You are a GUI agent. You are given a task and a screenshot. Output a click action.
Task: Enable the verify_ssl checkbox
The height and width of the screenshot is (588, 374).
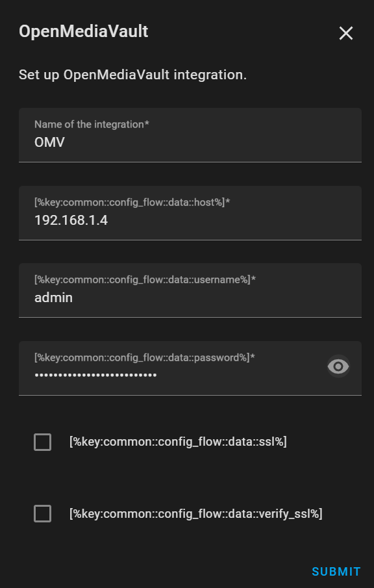coord(42,513)
